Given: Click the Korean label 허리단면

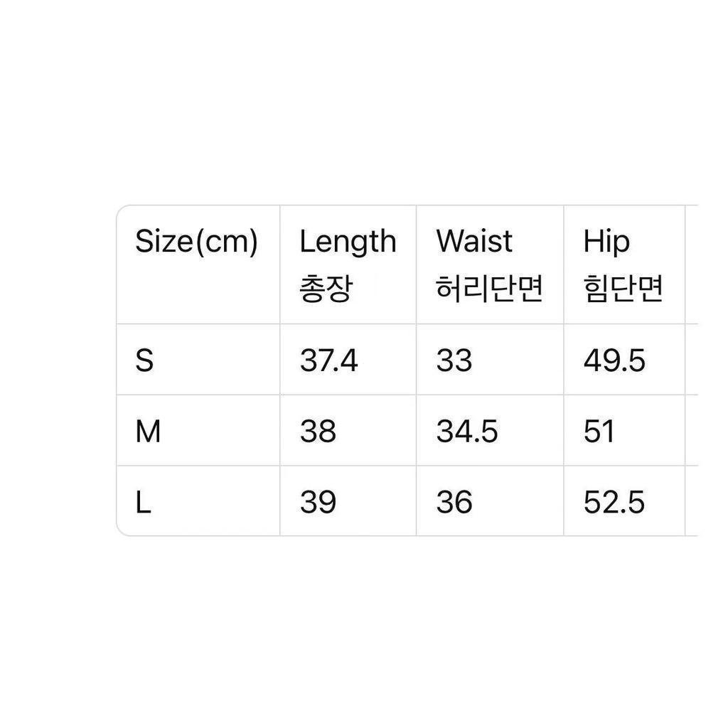Looking at the screenshot, I should click(x=490, y=290).
